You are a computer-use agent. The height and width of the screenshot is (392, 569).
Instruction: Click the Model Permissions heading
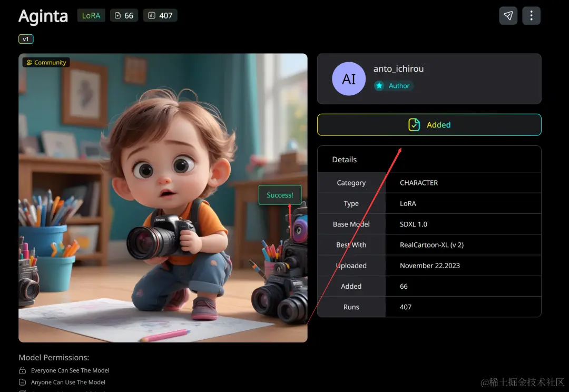pos(54,358)
